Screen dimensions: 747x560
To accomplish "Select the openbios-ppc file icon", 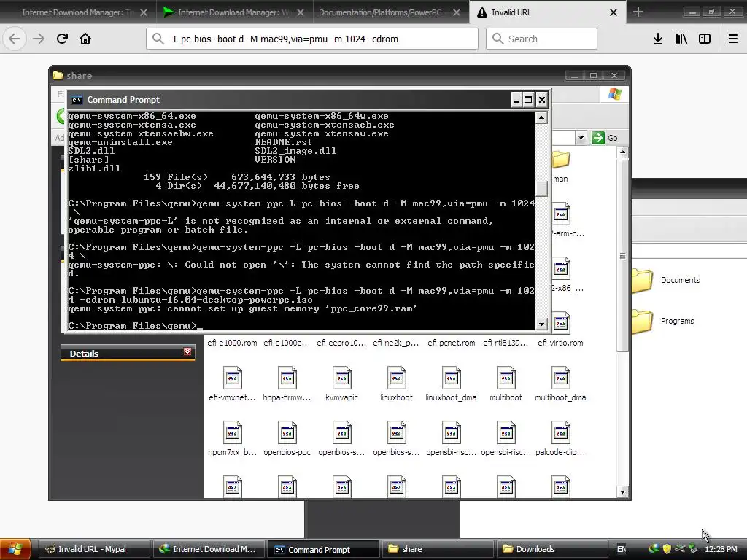I will (x=287, y=432).
